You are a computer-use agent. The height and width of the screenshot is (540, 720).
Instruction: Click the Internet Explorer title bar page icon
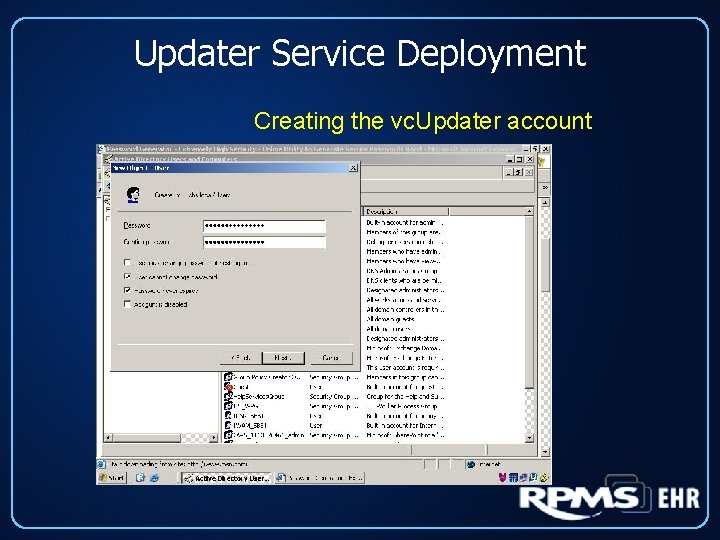click(x=101, y=149)
